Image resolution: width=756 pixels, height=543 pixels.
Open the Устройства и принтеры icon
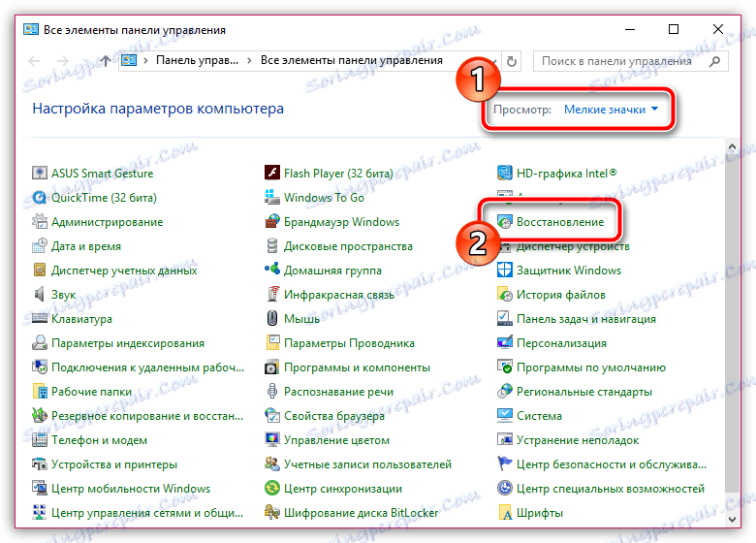click(39, 464)
